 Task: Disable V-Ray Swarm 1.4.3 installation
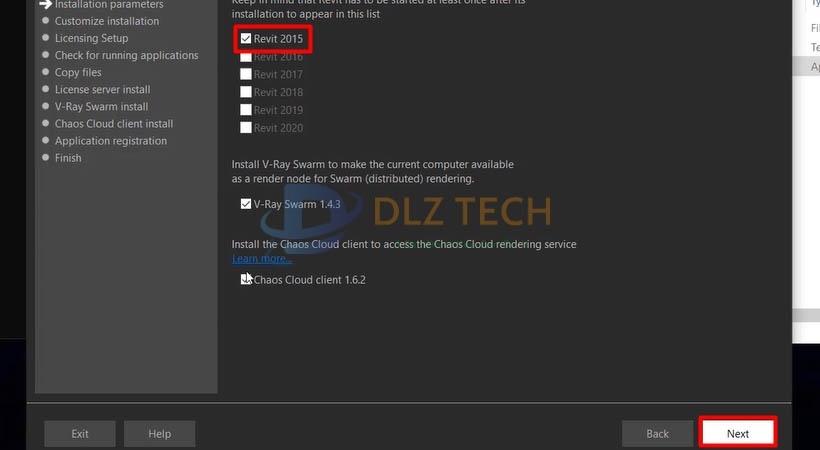click(x=246, y=204)
